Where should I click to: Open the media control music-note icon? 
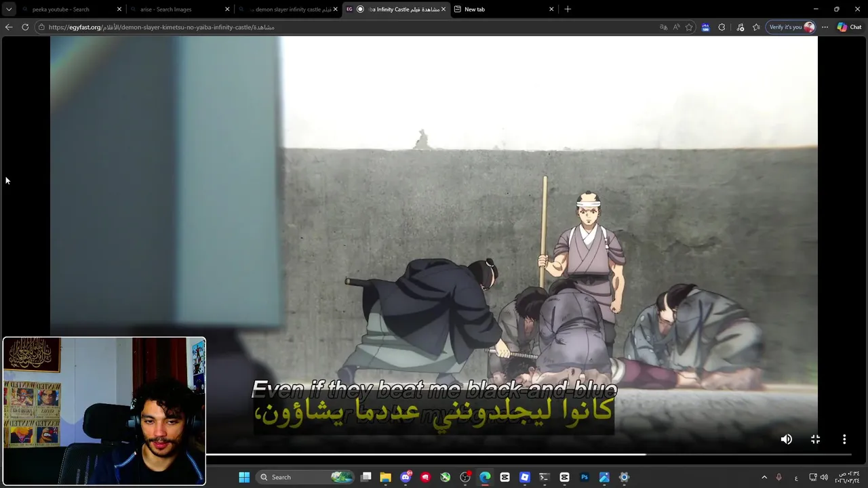pyautogui.click(x=740, y=27)
